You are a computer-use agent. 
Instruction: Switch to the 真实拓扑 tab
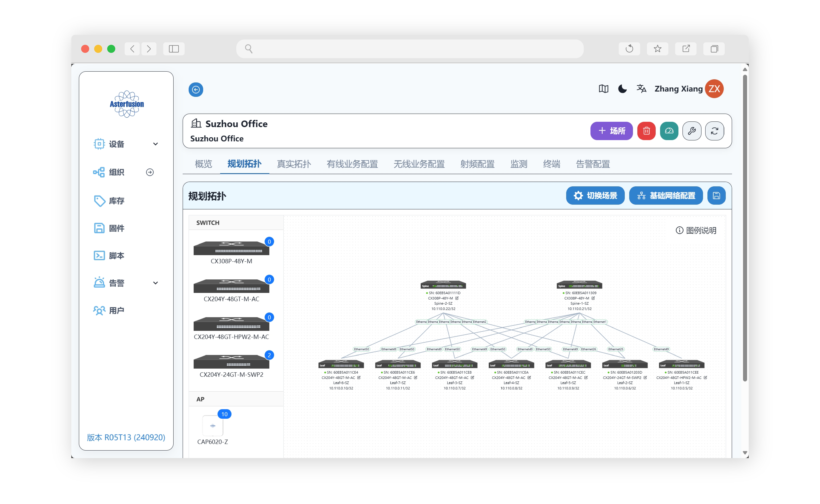(x=294, y=164)
